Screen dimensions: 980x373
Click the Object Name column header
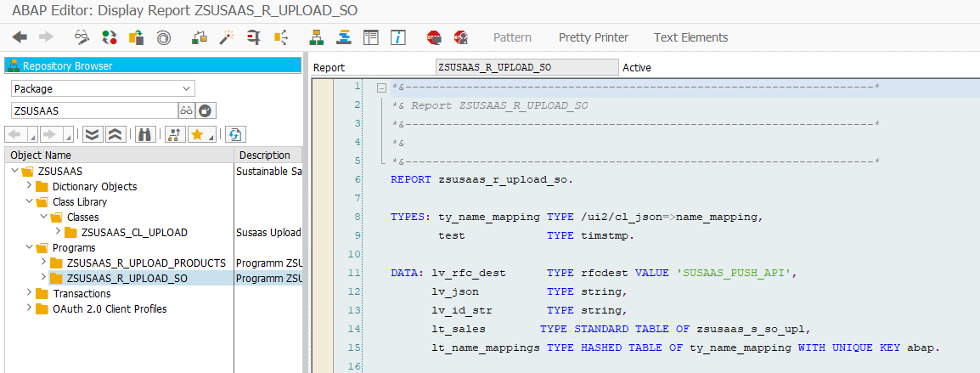(119, 155)
